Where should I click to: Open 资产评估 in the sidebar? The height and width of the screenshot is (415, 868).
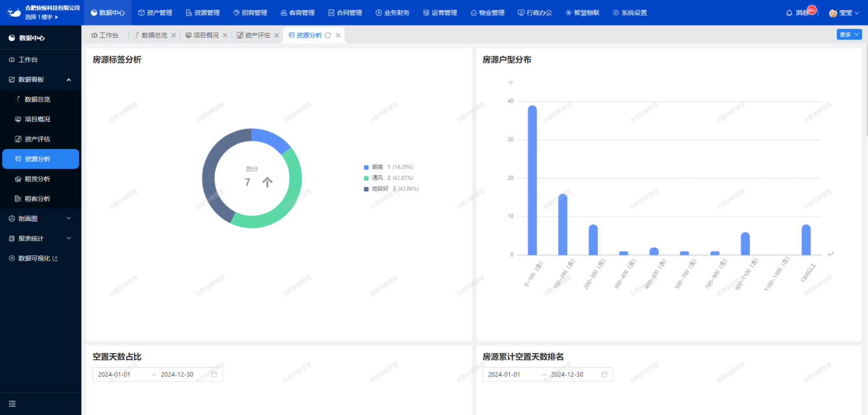(41, 139)
